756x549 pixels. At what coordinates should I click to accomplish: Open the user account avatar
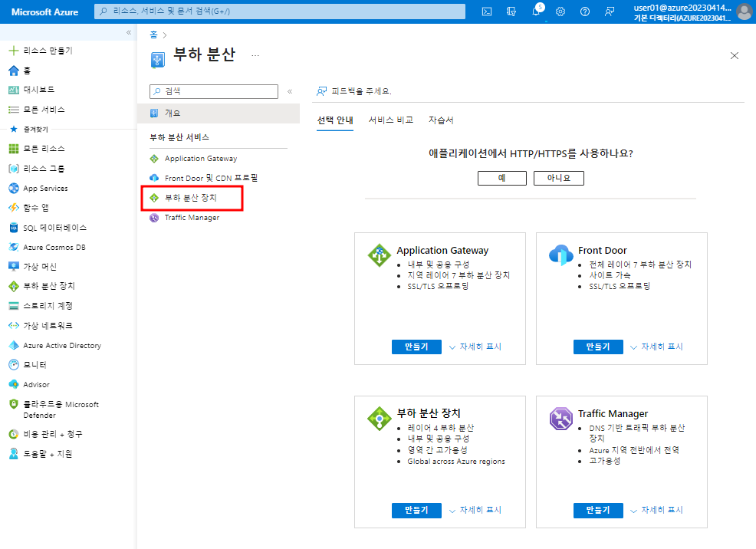coord(744,12)
